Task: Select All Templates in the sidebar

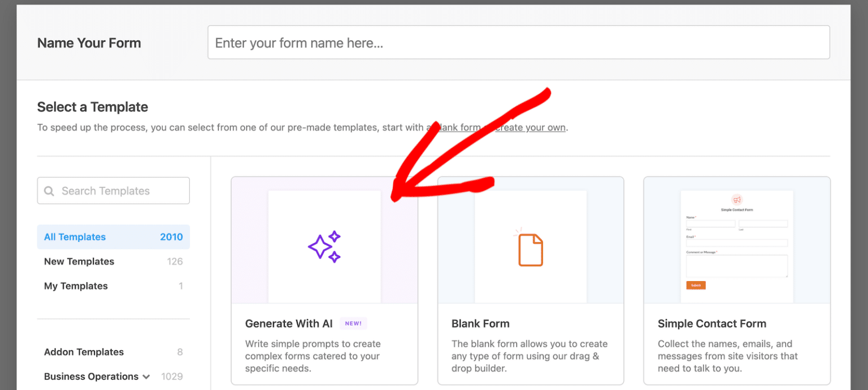Action: [x=75, y=236]
